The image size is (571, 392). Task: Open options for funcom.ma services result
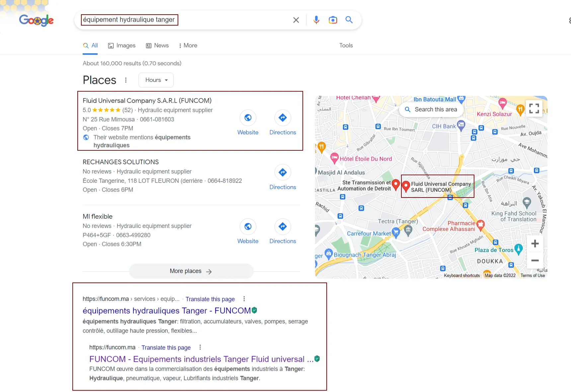tap(244, 299)
